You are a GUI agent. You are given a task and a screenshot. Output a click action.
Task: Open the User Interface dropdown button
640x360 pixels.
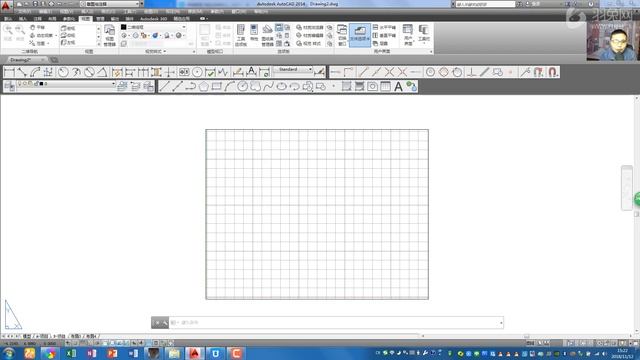[x=408, y=36]
